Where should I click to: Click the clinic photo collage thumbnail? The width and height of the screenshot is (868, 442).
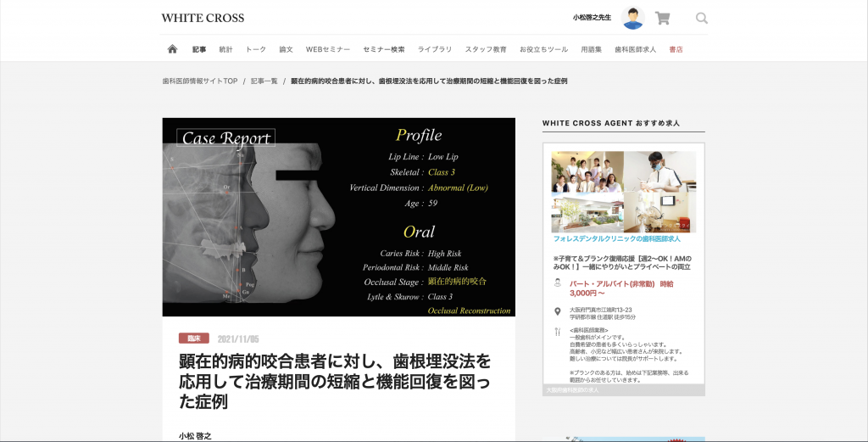click(x=623, y=192)
